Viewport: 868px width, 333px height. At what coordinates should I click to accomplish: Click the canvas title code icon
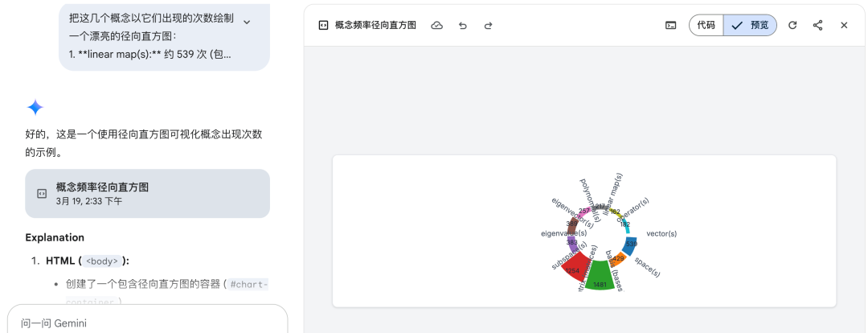point(323,26)
